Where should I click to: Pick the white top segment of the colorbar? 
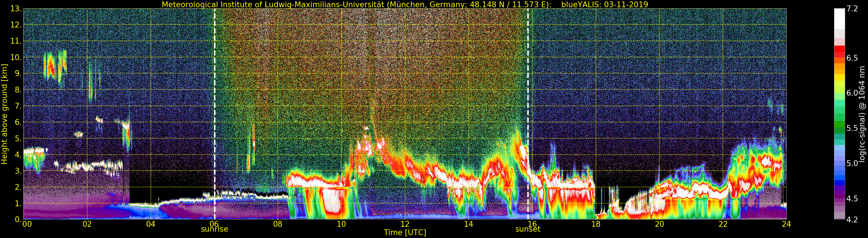pos(839,19)
